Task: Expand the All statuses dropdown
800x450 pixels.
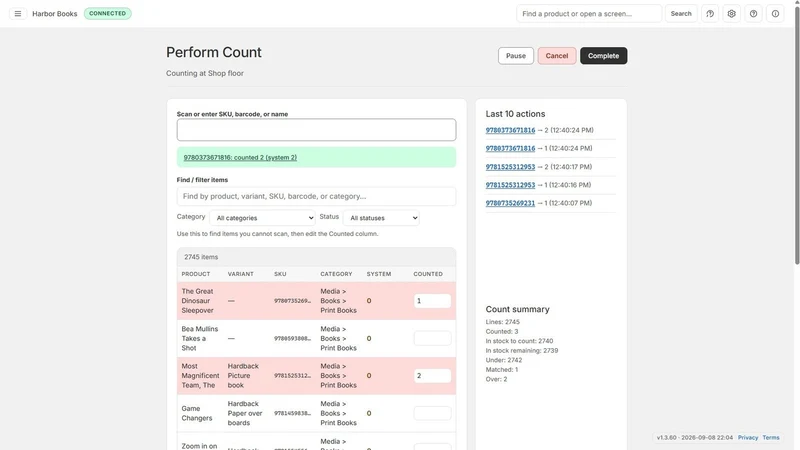Action: (x=381, y=218)
